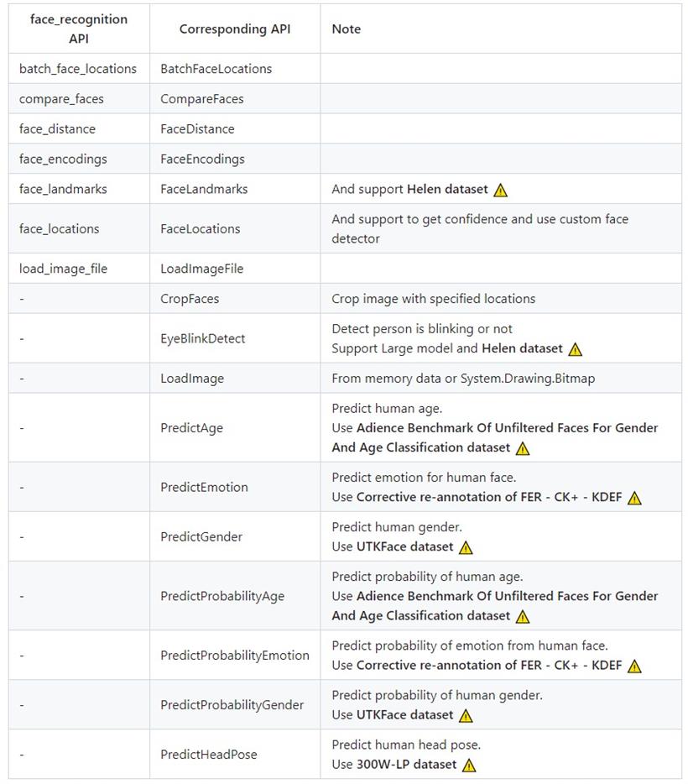Click the CropFaces API name

tap(190, 299)
